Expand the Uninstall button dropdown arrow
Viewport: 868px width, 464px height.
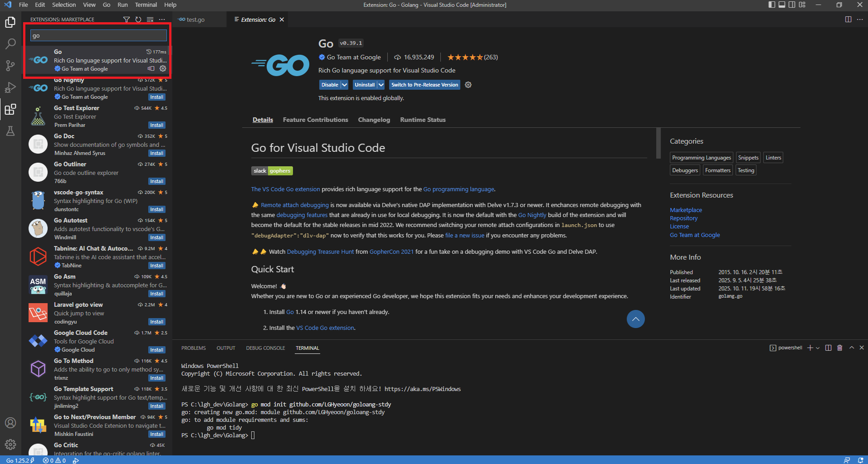pos(381,85)
